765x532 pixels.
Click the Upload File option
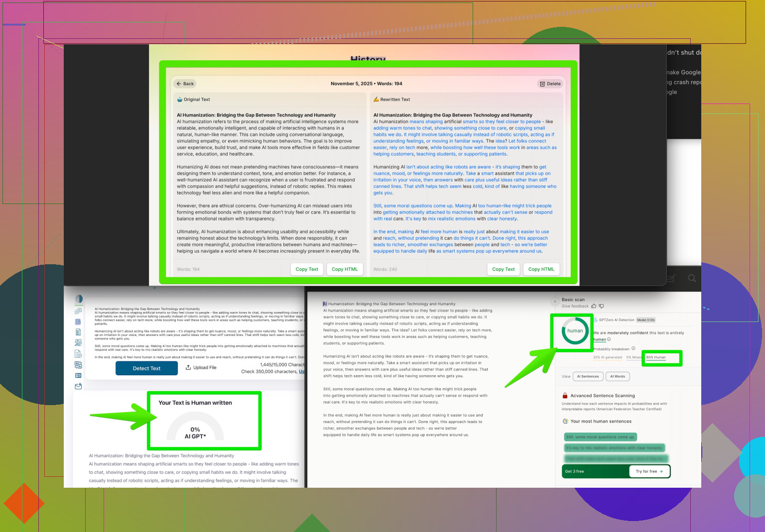tap(201, 368)
